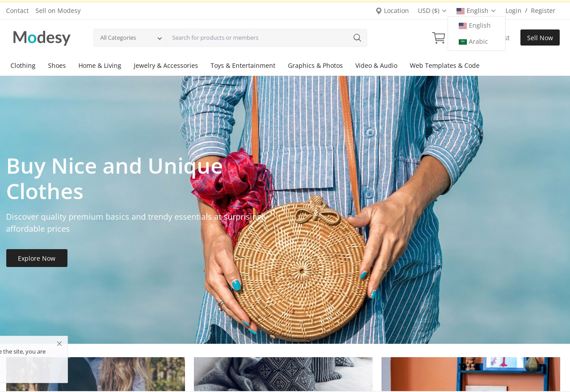Open the Clothing category menu
The width and height of the screenshot is (570, 392).
click(x=23, y=66)
